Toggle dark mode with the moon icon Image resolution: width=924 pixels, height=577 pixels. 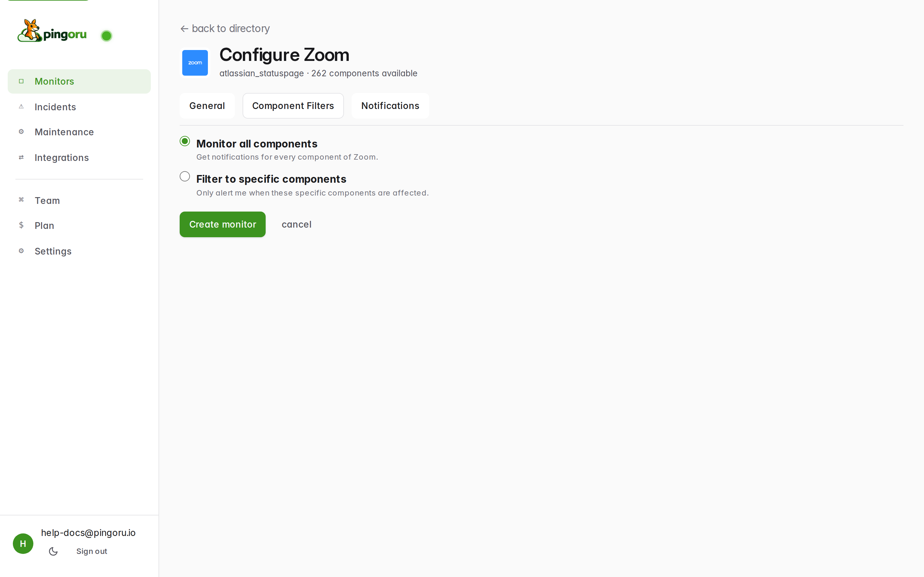click(x=53, y=551)
